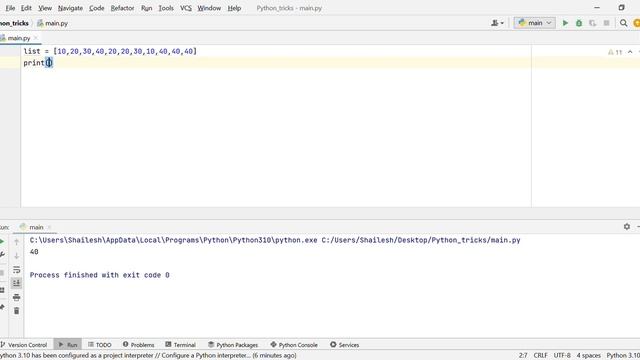
Task: Open the Python 3.10 interpreter selector
Action: (x=623, y=356)
